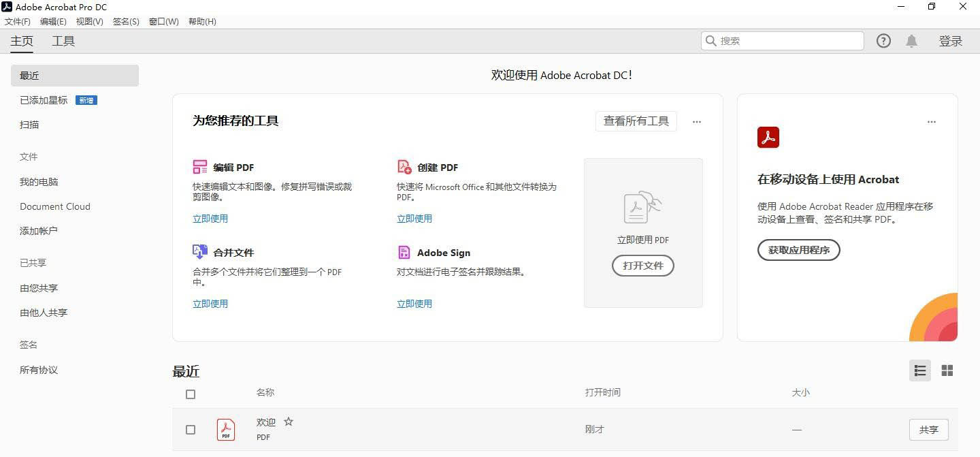The image size is (980, 457).
Task: Click the 查看所有工具 button
Action: [636, 121]
